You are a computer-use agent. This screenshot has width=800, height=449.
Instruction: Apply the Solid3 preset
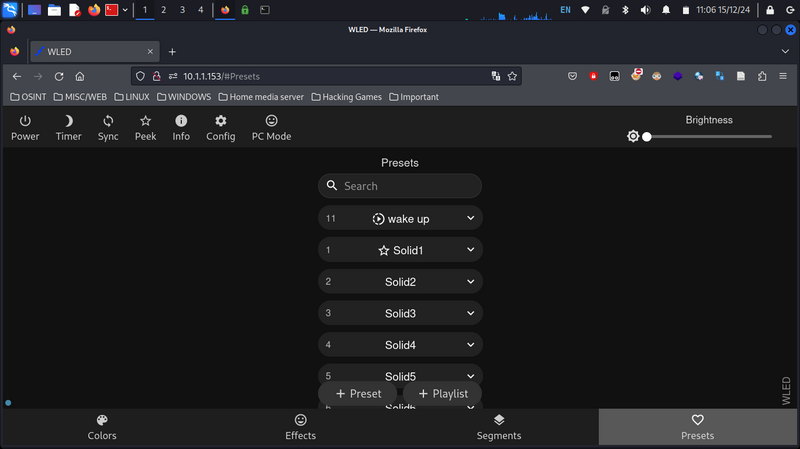400,313
